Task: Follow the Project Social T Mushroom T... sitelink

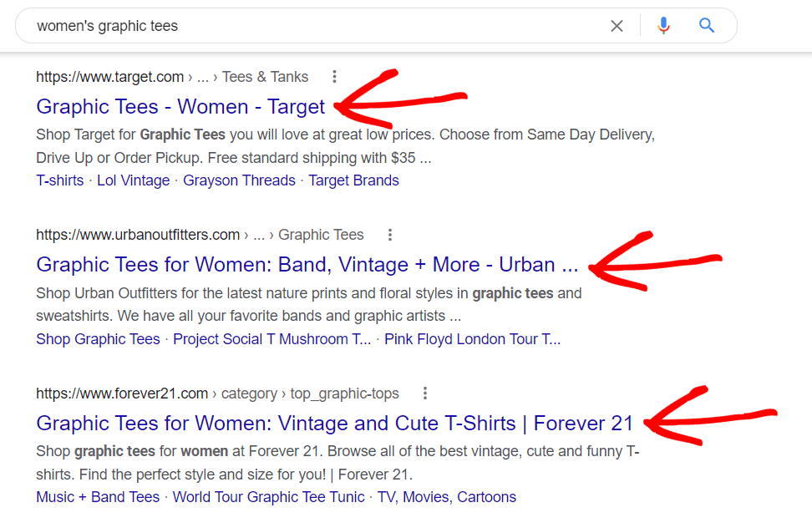Action: point(272,339)
